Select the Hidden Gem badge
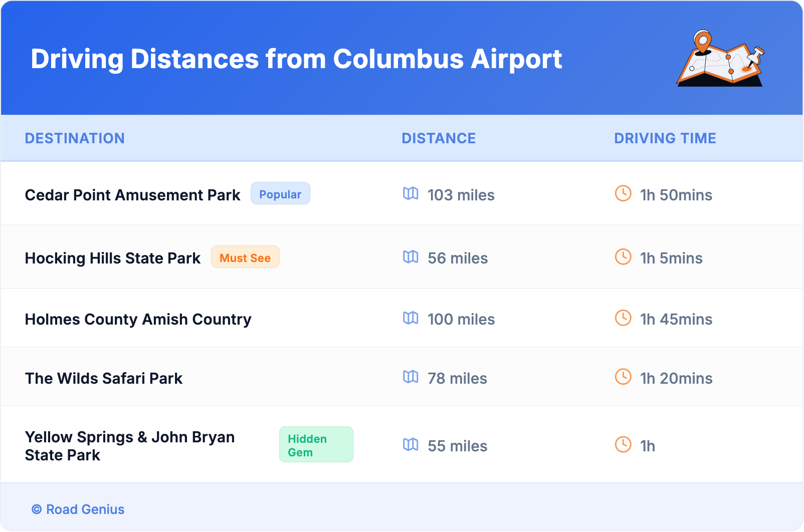 pos(316,445)
